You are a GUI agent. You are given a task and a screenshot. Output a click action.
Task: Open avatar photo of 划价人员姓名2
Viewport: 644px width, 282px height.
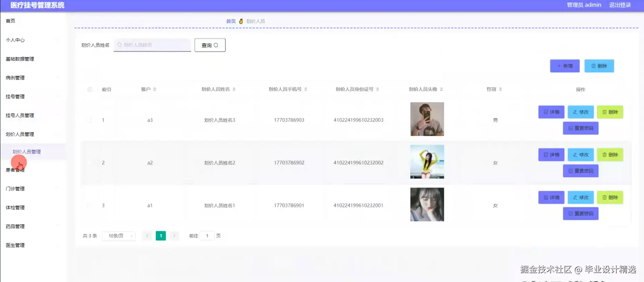coord(427,162)
